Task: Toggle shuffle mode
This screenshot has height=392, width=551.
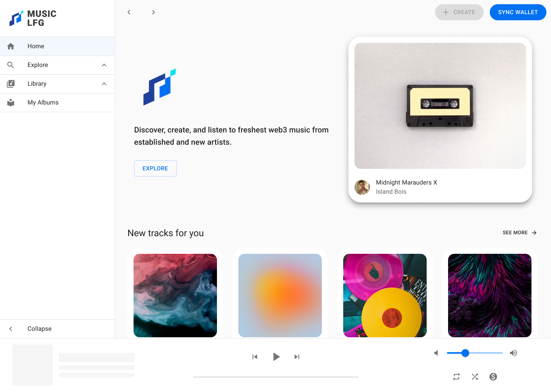Action: (475, 377)
